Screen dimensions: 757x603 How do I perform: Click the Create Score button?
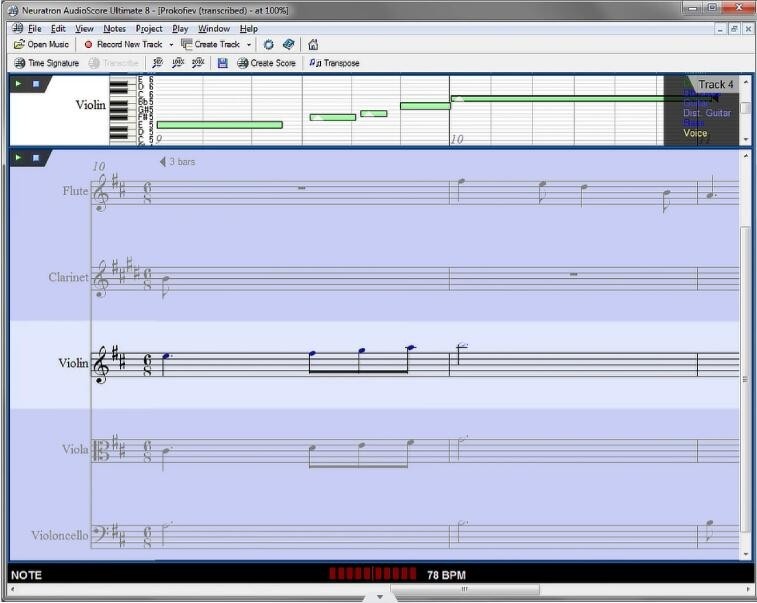pyautogui.click(x=266, y=63)
